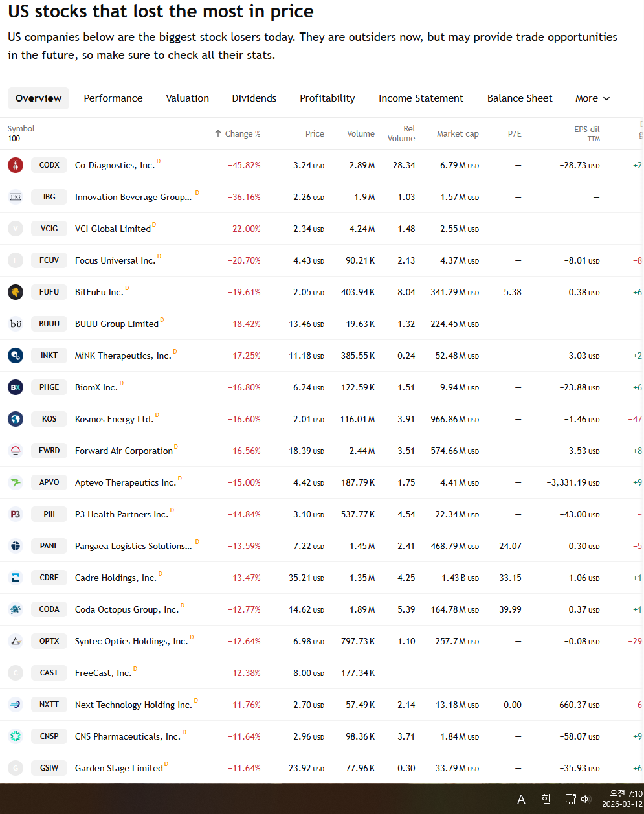644x814 pixels.
Task: Open the taskbar network display icon
Action: [x=570, y=799]
